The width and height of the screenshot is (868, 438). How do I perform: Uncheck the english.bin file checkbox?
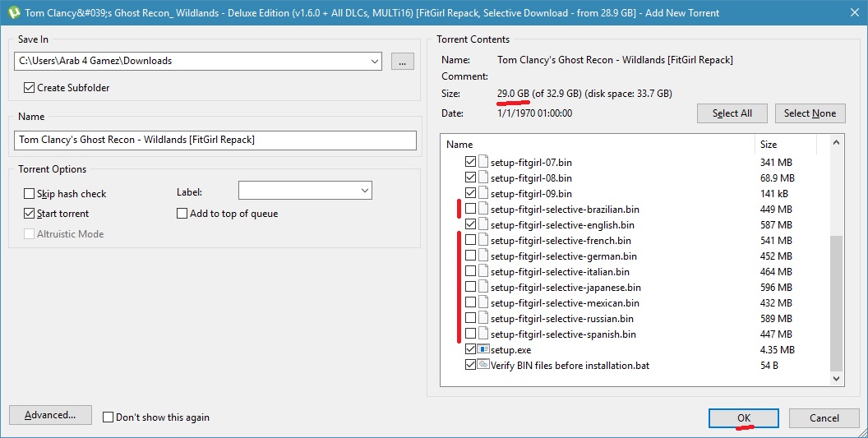coord(470,224)
